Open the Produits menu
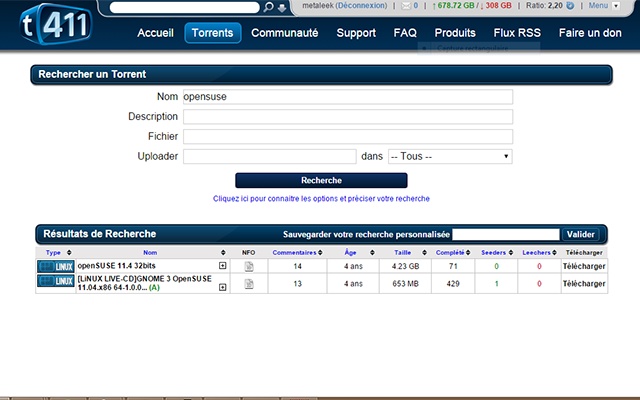 coord(455,33)
